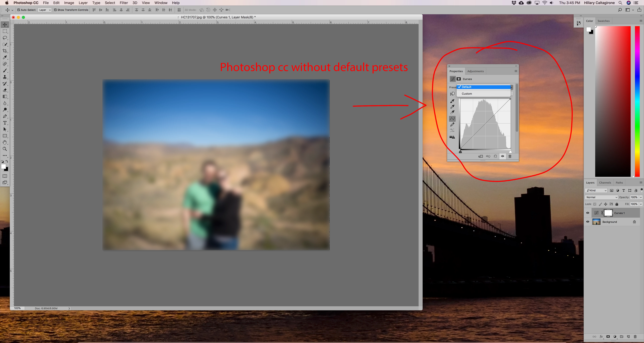644x343 pixels.
Task: Open the Filter menu
Action: pyautogui.click(x=124, y=3)
